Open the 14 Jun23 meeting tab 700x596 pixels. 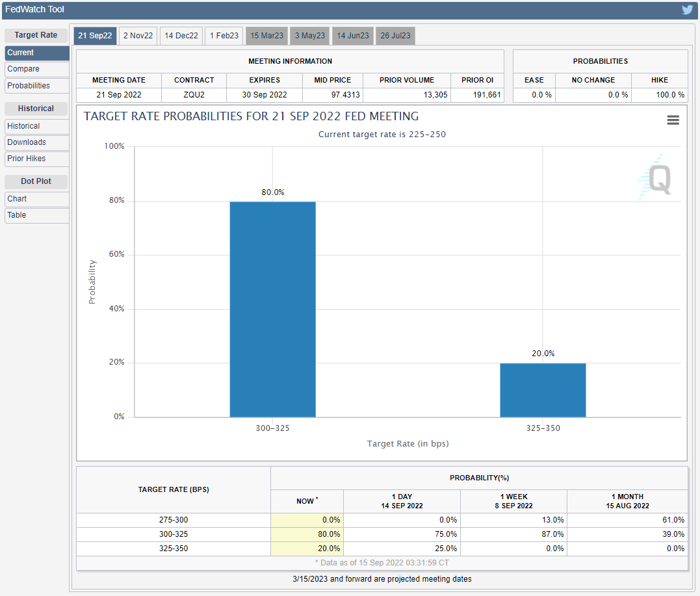(x=352, y=36)
